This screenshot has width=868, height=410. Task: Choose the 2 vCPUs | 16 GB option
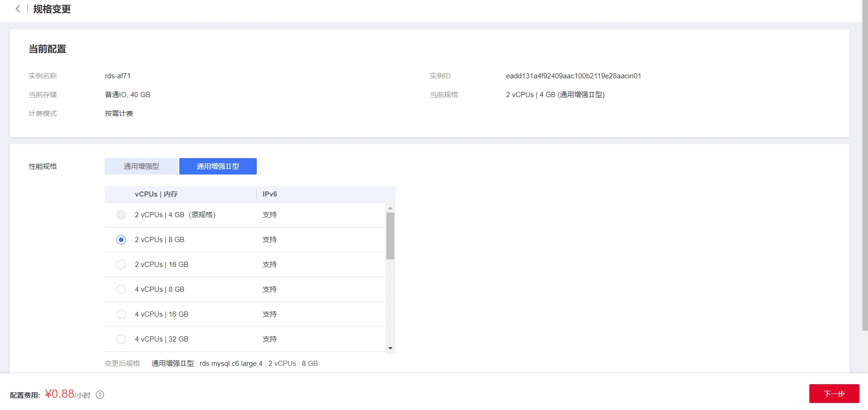(x=121, y=265)
